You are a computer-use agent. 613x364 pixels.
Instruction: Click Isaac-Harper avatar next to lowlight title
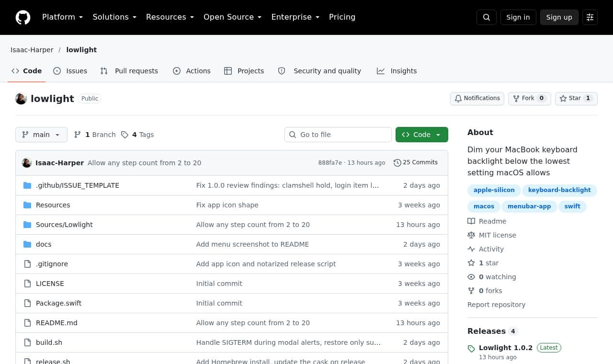(x=21, y=99)
